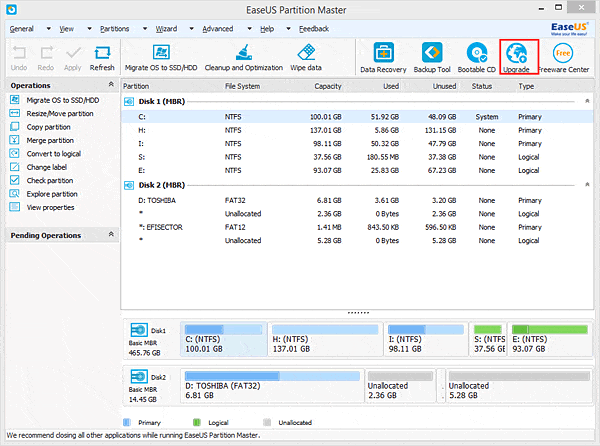
Task: Choose Explore partition operation
Action: coord(52,194)
